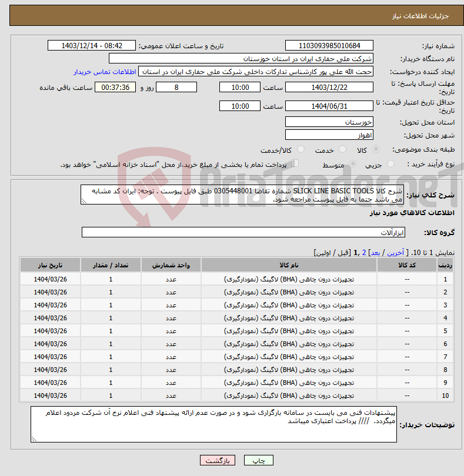Click the بازگشت back button
Viewport: 464px width, 476px height.
tap(218, 460)
